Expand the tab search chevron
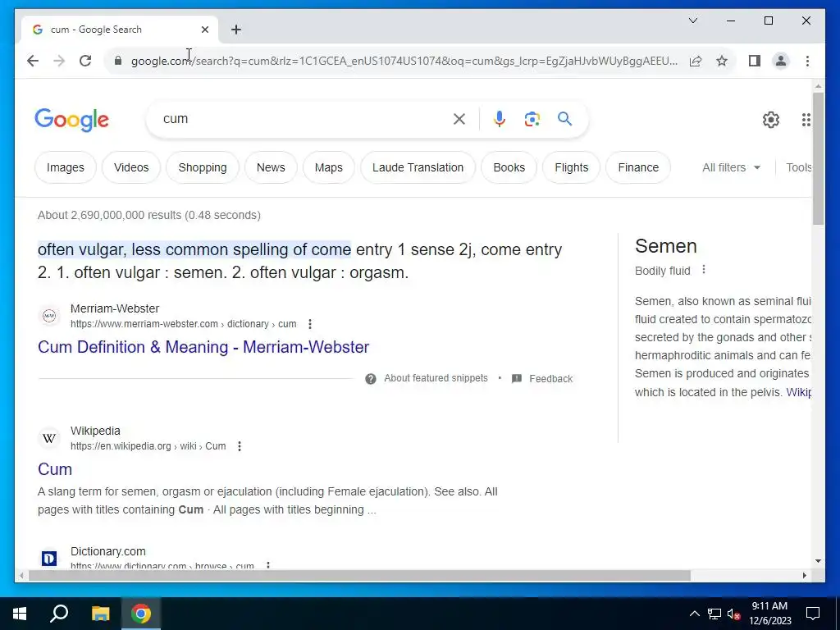 pyautogui.click(x=692, y=21)
